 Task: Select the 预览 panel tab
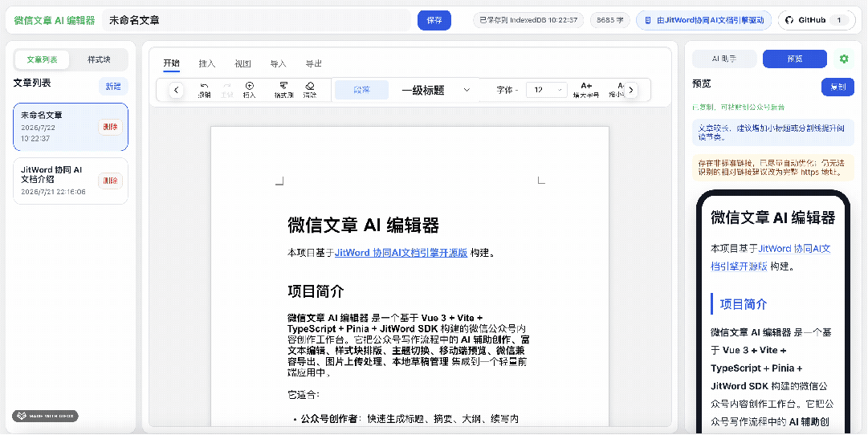pos(795,59)
